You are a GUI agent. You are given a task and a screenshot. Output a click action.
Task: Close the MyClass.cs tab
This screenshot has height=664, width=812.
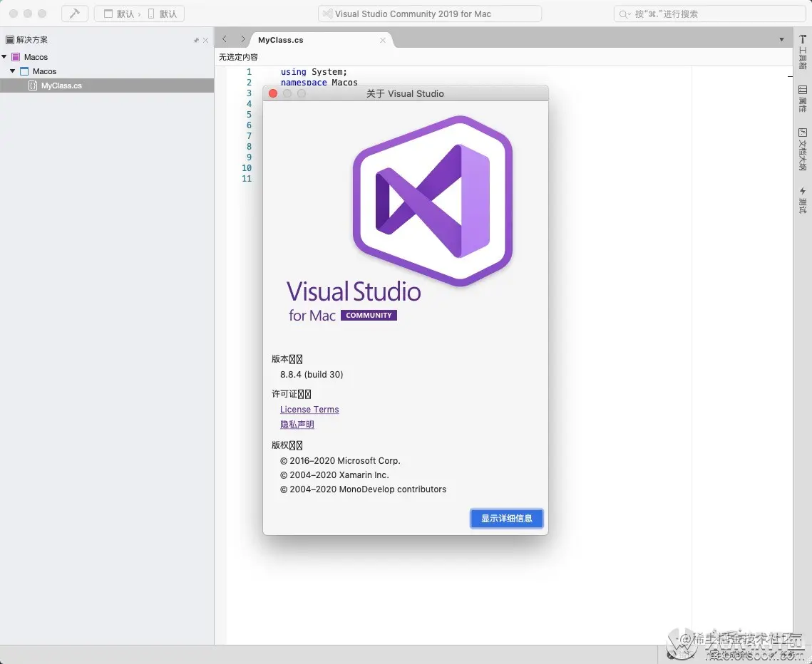click(383, 40)
